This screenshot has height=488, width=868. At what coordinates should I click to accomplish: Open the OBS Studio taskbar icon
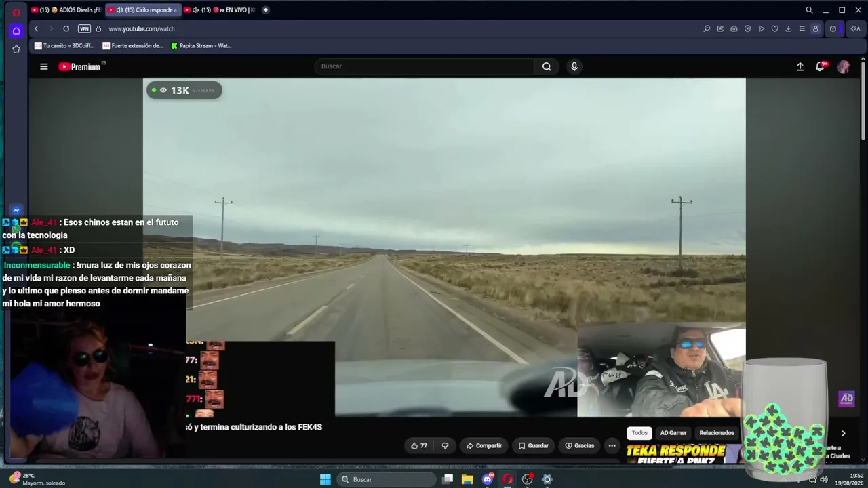pyautogui.click(x=528, y=479)
